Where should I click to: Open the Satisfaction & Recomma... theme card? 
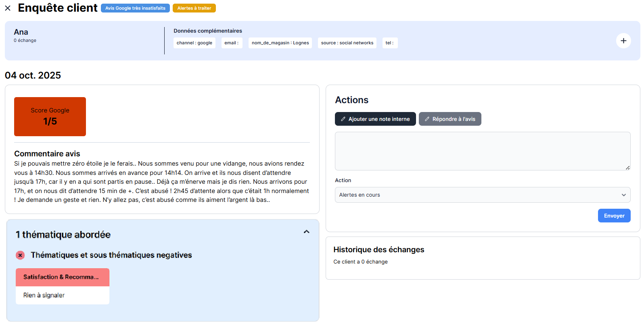point(63,277)
